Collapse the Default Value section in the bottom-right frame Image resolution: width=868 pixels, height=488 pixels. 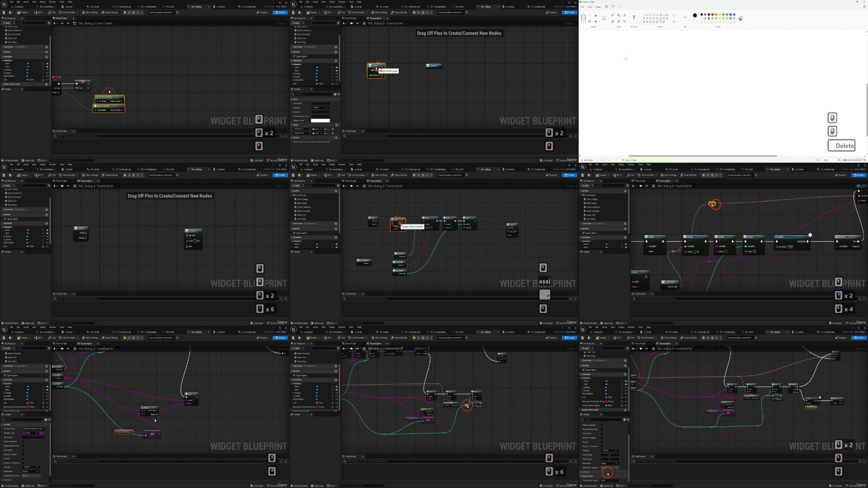tap(581, 476)
